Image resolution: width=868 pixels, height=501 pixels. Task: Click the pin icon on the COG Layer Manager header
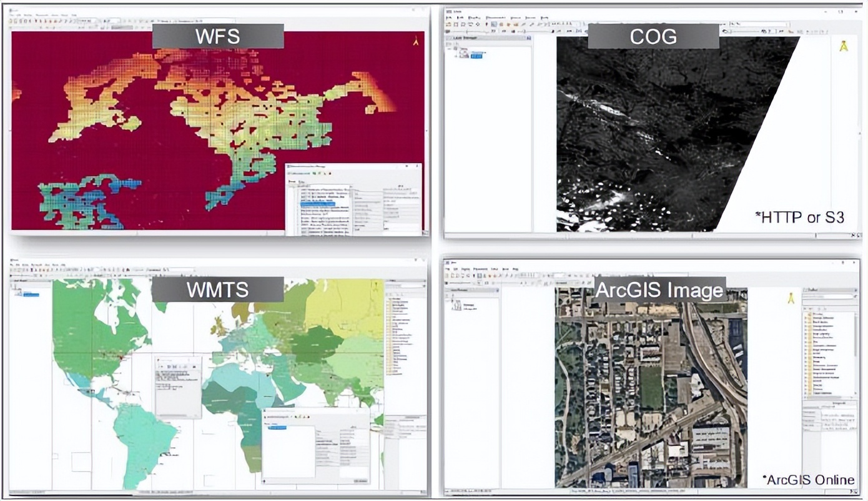[x=528, y=38]
